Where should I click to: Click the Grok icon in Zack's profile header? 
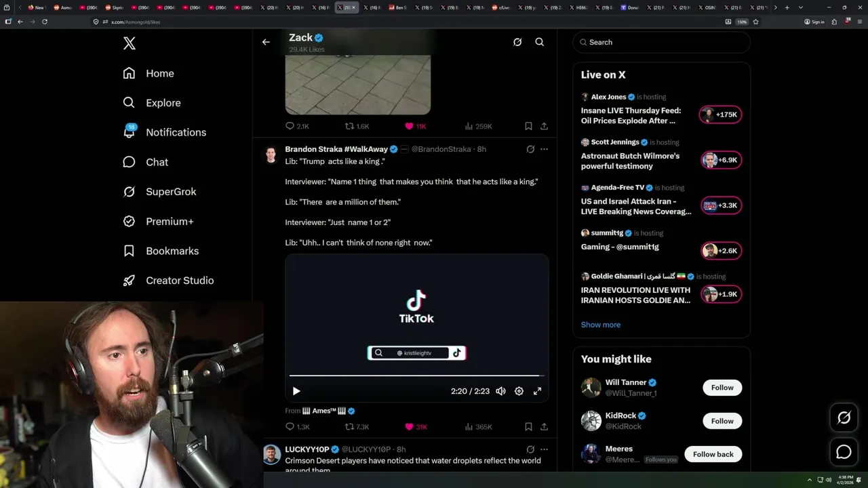click(x=517, y=42)
